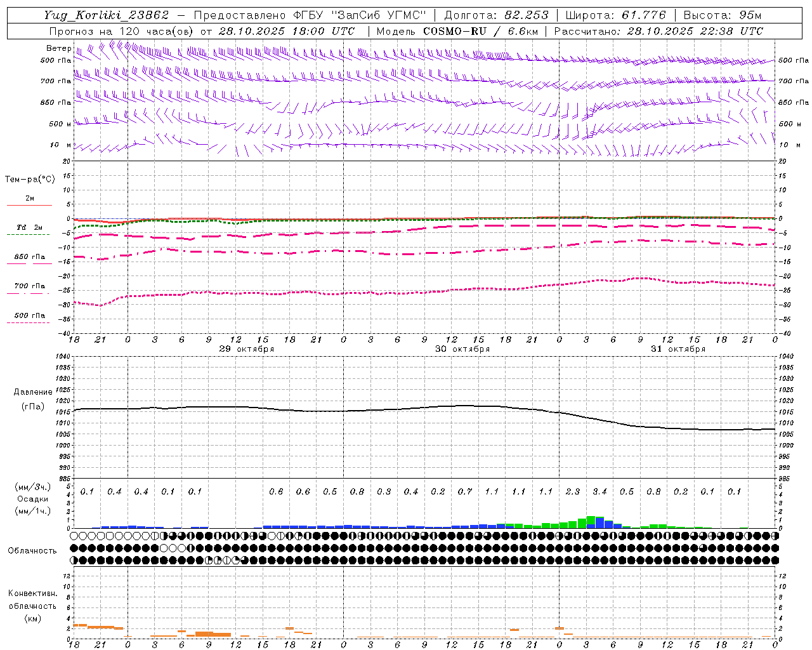Click the tallest blue precipitation bar
The image size is (812, 650).
pos(599,523)
